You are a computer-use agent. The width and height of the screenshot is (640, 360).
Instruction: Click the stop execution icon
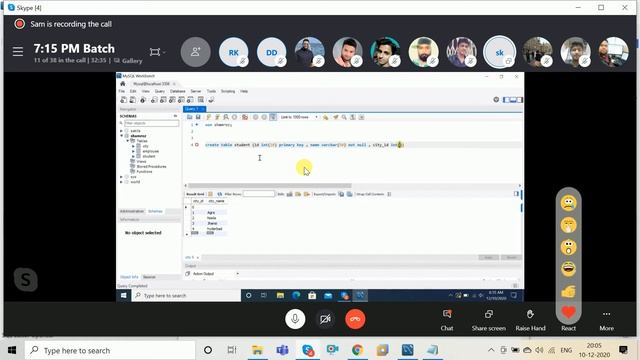(x=234, y=117)
